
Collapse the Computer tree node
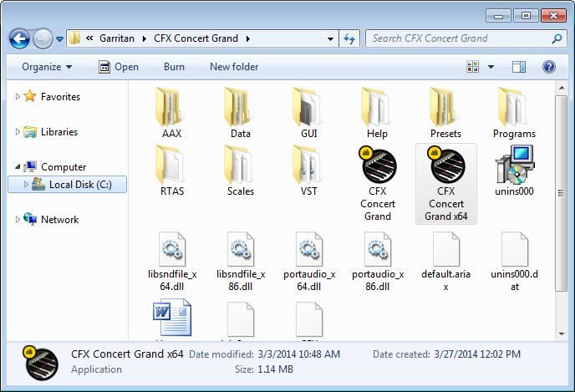(18, 167)
